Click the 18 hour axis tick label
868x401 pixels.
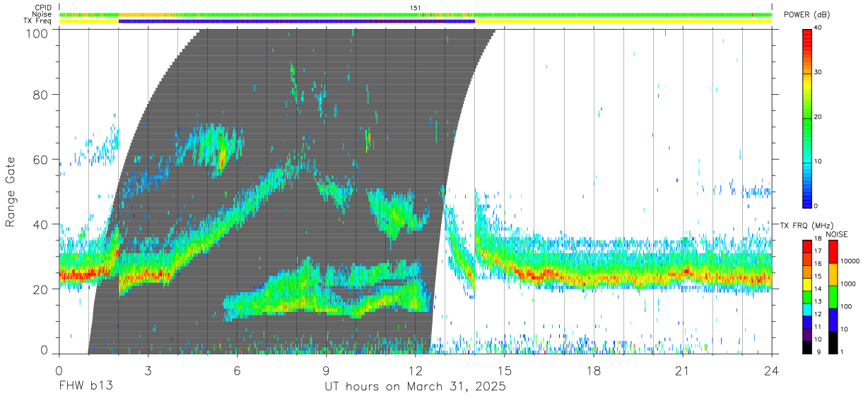pyautogui.click(x=594, y=370)
